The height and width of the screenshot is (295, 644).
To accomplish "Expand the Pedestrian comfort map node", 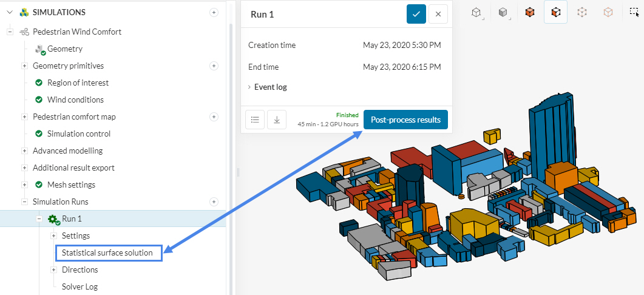I will pos(24,117).
